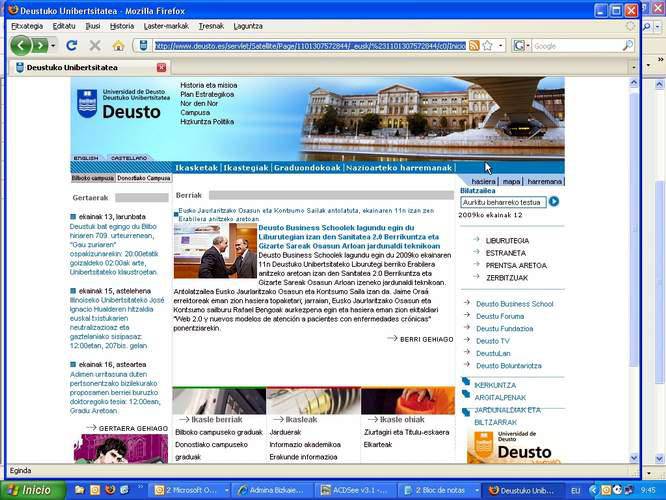
Task: Open the IKERKUNTZA link
Action: [x=495, y=385]
